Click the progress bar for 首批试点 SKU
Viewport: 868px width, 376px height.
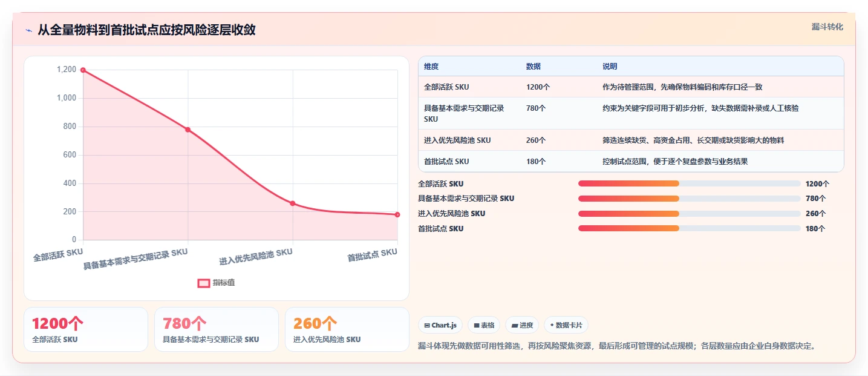(690, 229)
